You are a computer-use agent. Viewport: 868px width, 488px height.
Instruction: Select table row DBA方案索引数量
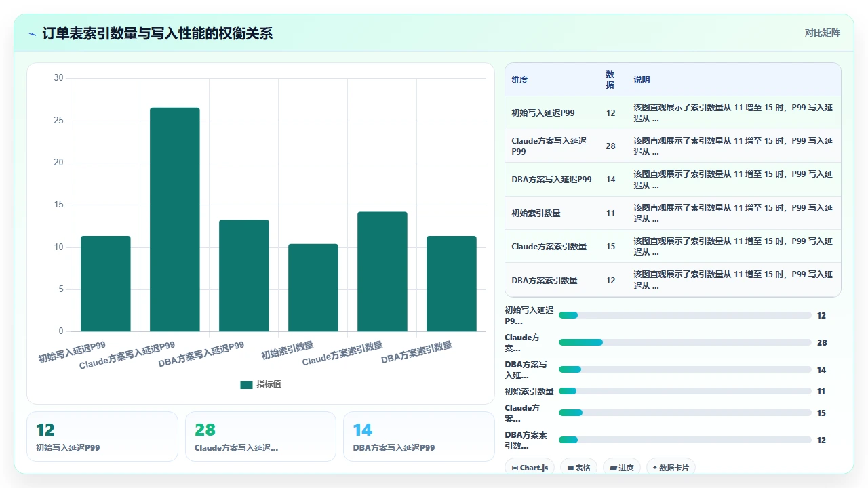[x=673, y=280]
